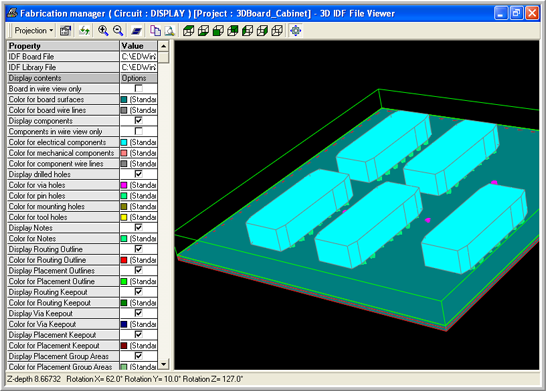Pick color swatch for electrical components
Screen dimensions: 546x391
pyautogui.click(x=124, y=142)
